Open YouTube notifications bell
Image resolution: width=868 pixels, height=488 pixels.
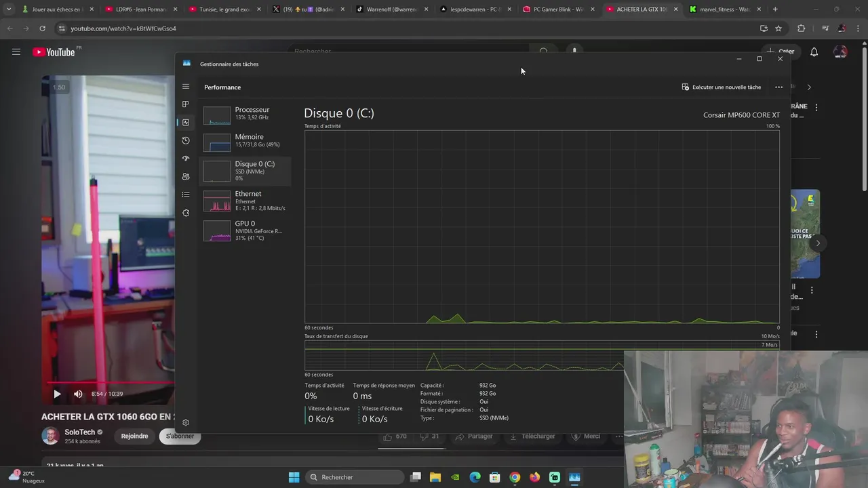pyautogui.click(x=814, y=52)
